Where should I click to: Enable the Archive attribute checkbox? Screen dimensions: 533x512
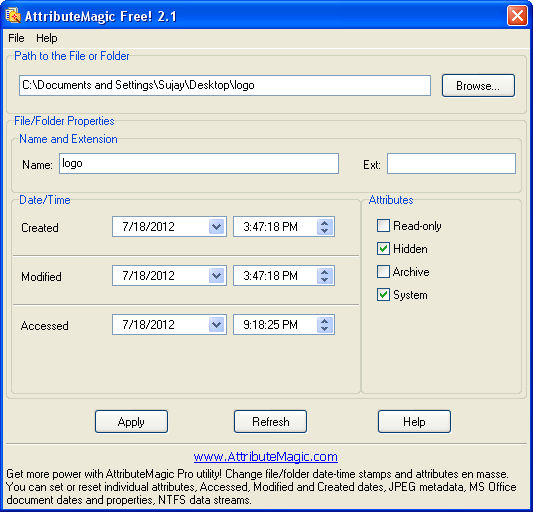(x=383, y=272)
